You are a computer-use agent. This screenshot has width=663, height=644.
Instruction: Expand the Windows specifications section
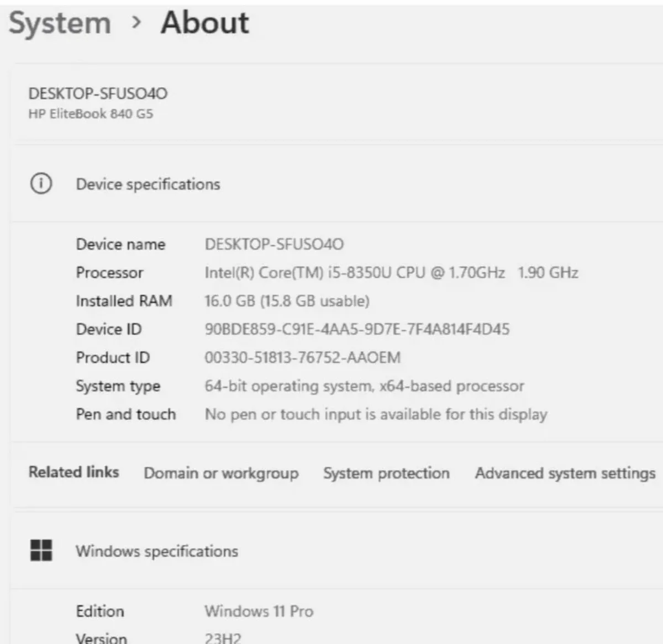157,551
